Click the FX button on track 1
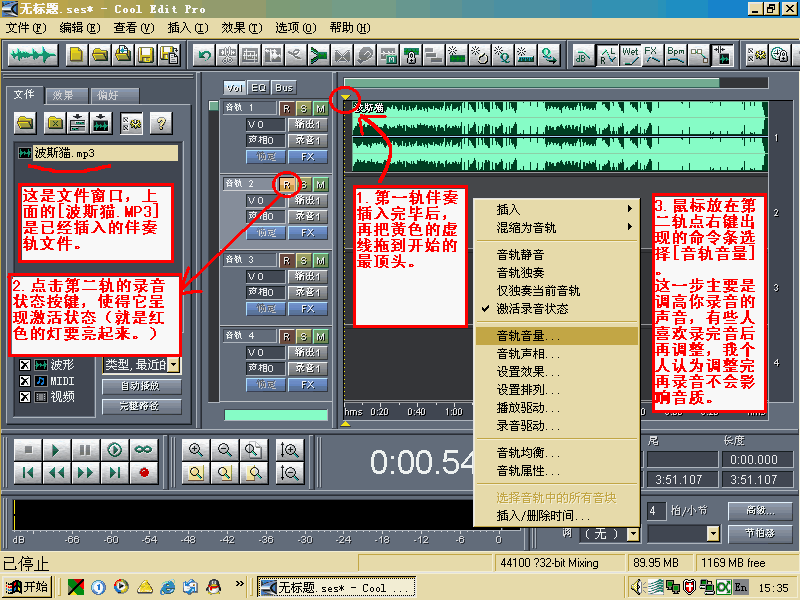The image size is (800, 600). click(308, 157)
